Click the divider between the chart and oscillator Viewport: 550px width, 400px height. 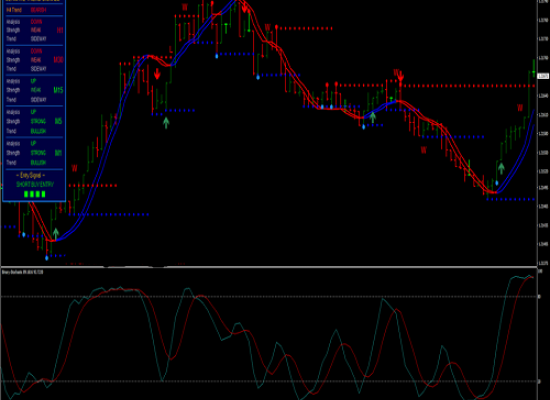click(269, 267)
